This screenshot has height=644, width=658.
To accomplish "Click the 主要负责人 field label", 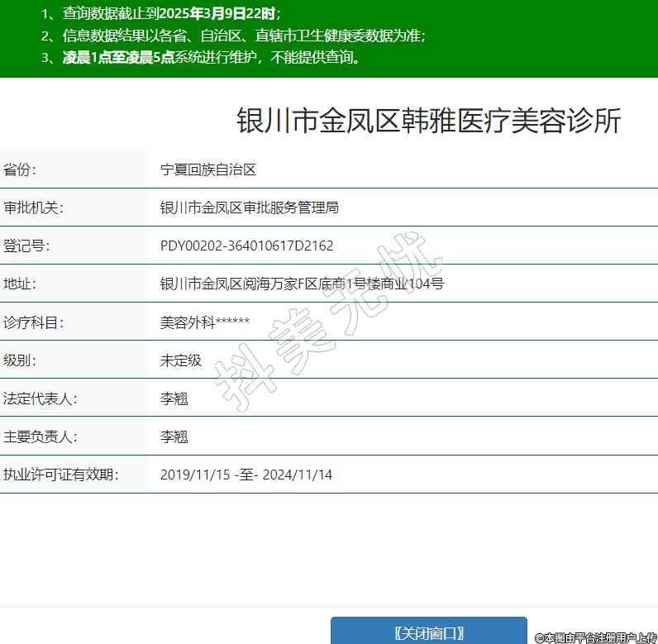I will pyautogui.click(x=40, y=436).
